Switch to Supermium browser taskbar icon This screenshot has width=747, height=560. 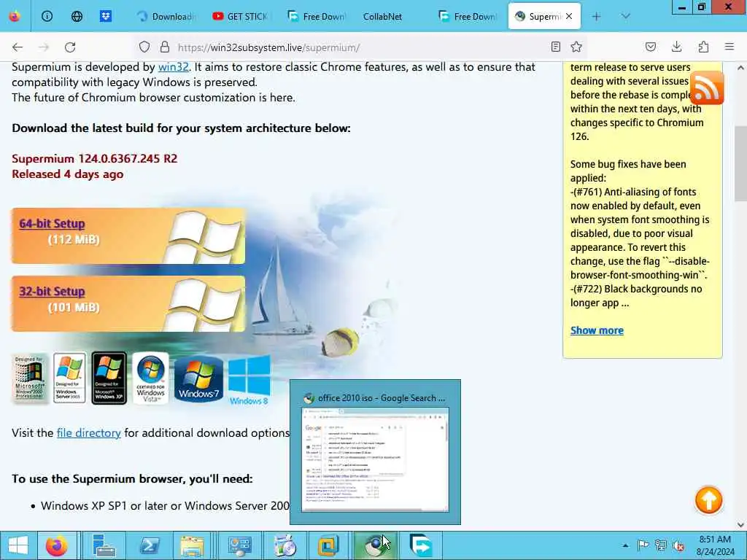[x=376, y=545]
